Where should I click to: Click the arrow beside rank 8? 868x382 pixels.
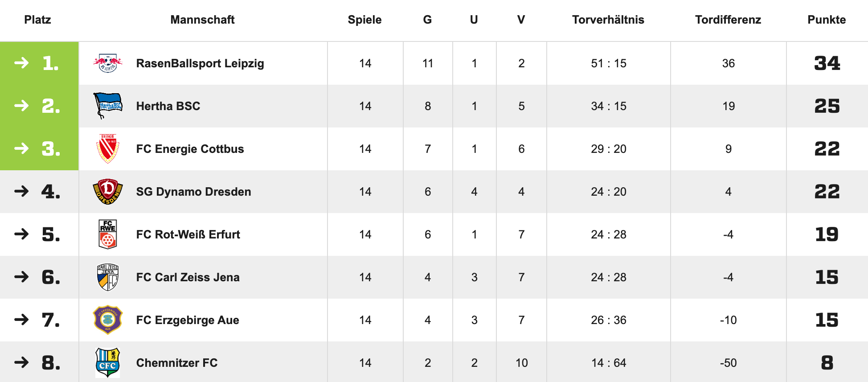tap(21, 362)
